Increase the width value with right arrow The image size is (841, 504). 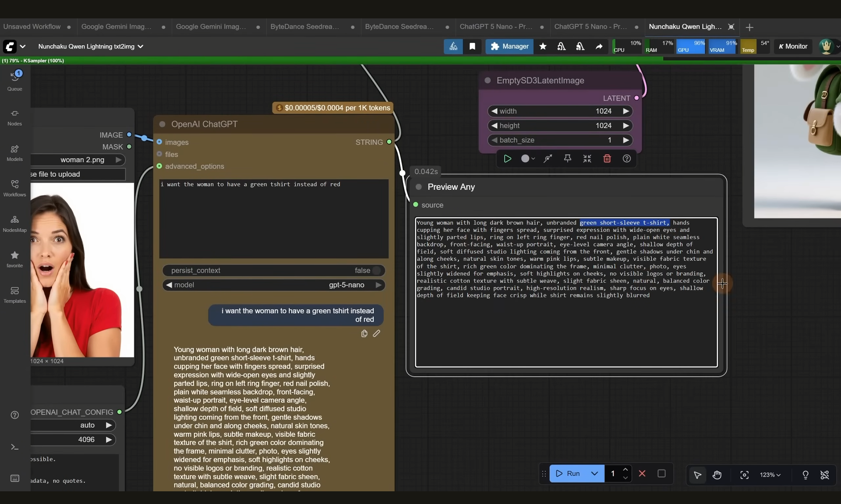pyautogui.click(x=626, y=111)
